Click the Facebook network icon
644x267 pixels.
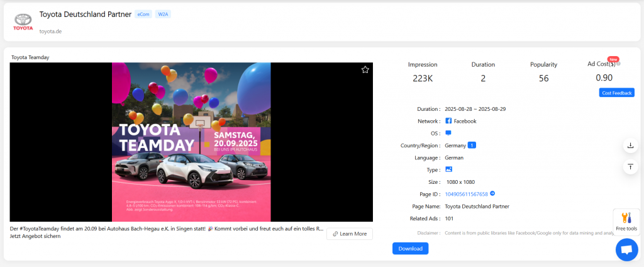click(448, 121)
